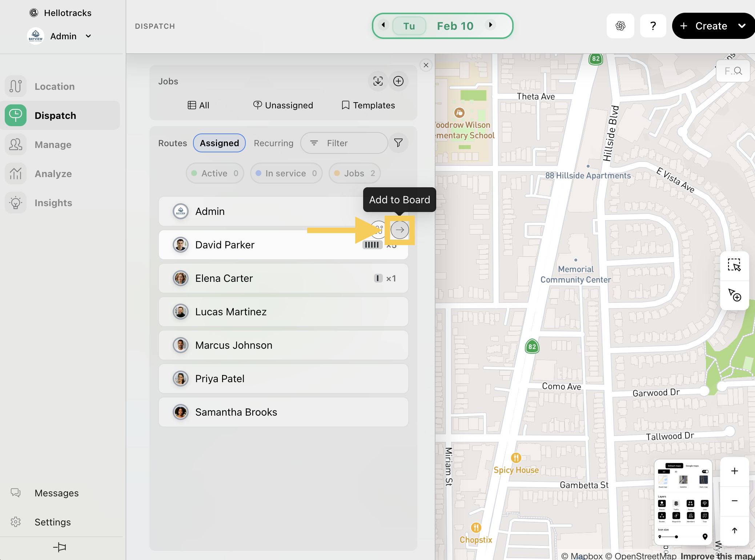
Task: Click the pin sidebar icon at bottom
Action: 60,547
